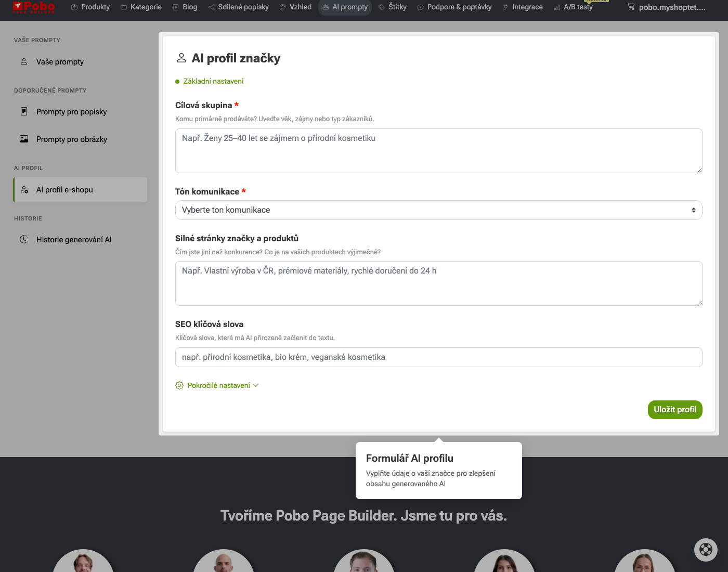This screenshot has width=728, height=572.
Task: Expand Pokročilé nastavení section
Action: tap(219, 385)
